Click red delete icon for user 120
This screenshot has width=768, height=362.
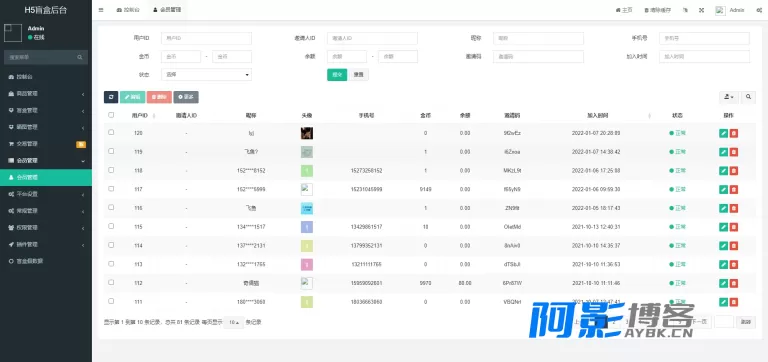734,133
